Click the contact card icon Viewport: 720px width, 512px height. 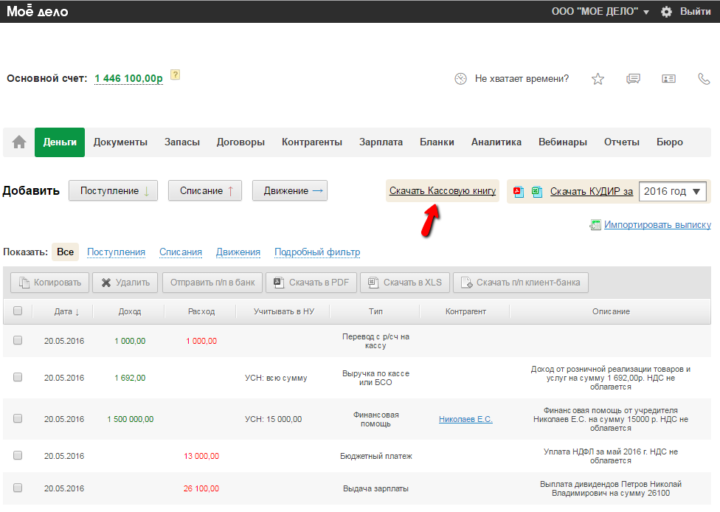pos(668,78)
